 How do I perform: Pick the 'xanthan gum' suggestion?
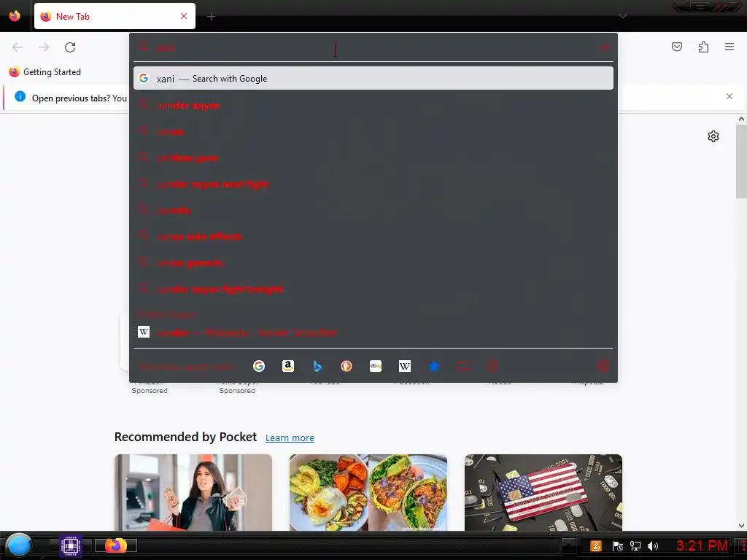point(373,157)
